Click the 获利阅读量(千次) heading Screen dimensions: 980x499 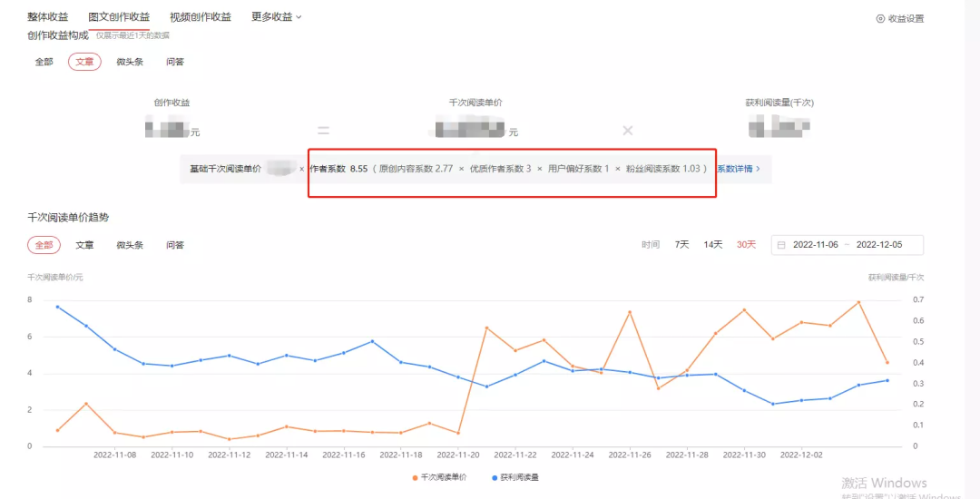click(x=780, y=103)
